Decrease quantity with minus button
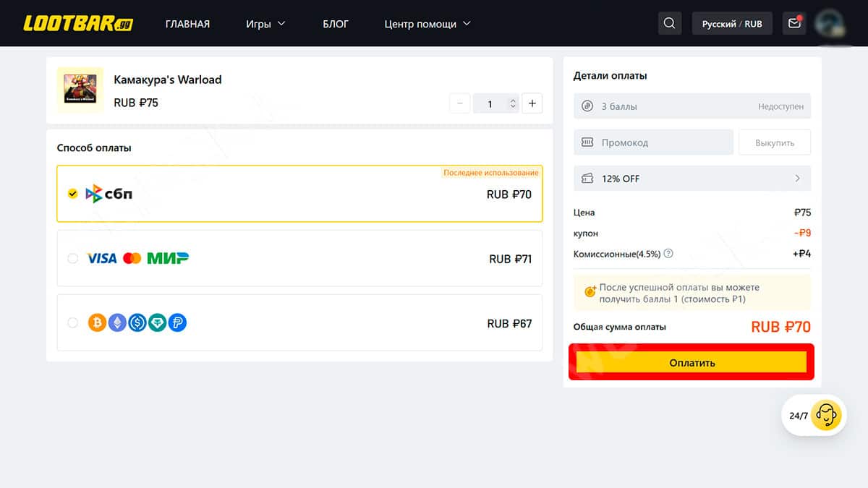868x488 pixels. 460,103
